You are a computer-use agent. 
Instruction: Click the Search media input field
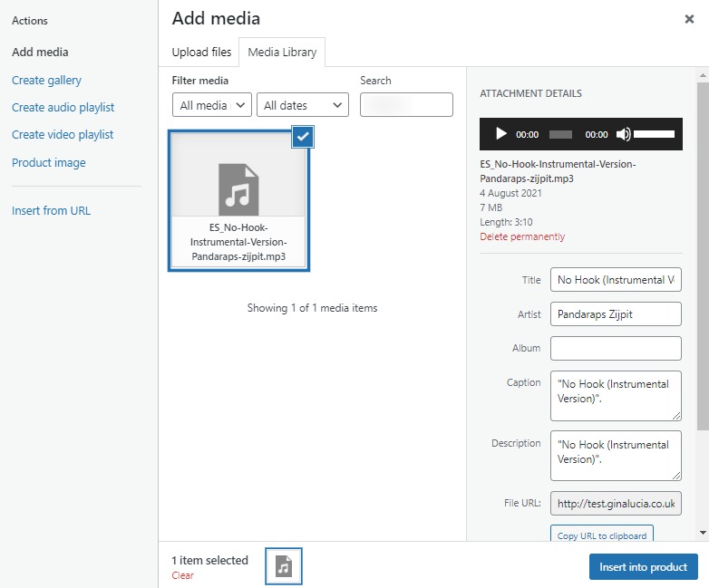click(x=406, y=105)
